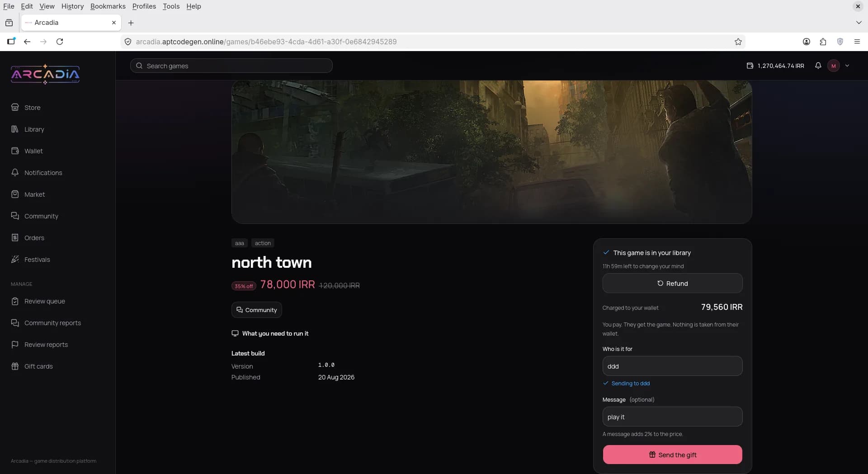Open the Bookmarks menu

click(x=108, y=6)
